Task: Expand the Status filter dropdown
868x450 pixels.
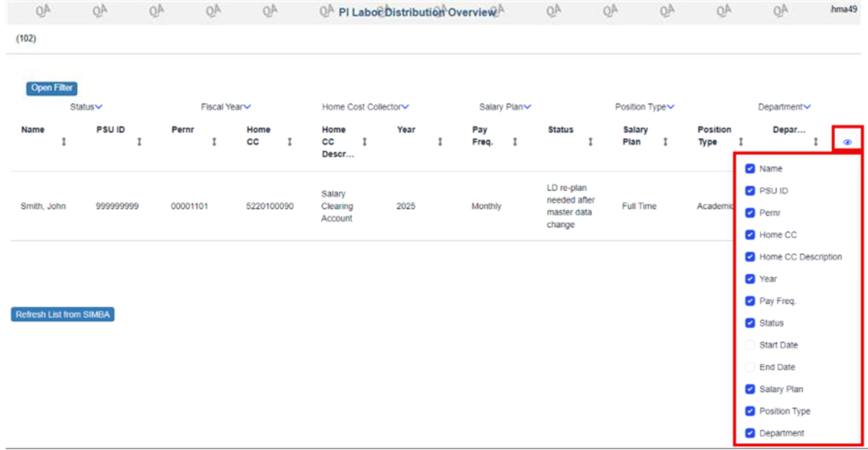Action: [x=86, y=107]
